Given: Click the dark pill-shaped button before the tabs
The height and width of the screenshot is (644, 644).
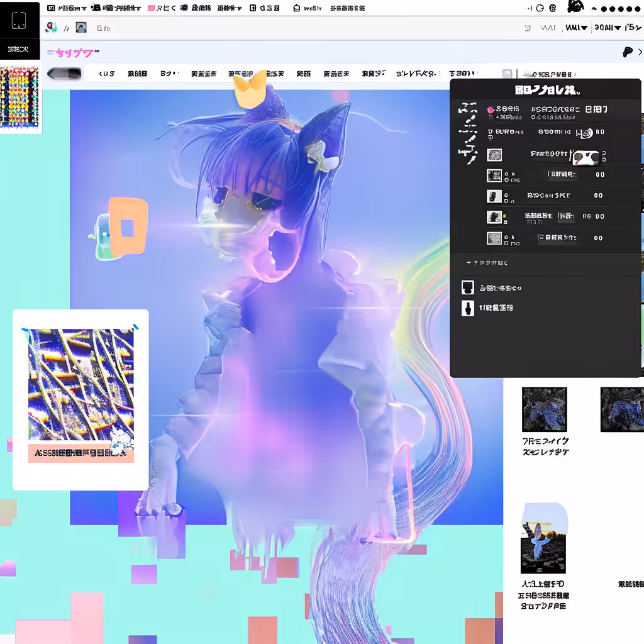Looking at the screenshot, I should pos(65,74).
